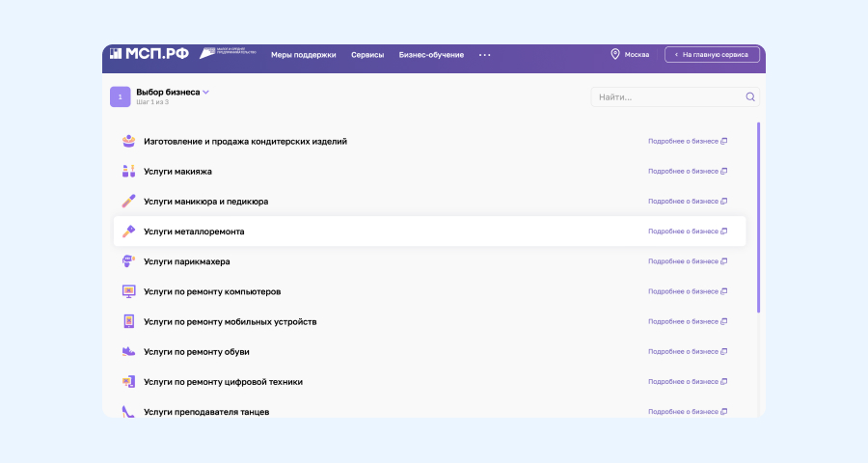Select the computer repair monitor icon
The height and width of the screenshot is (463, 868).
[128, 291]
